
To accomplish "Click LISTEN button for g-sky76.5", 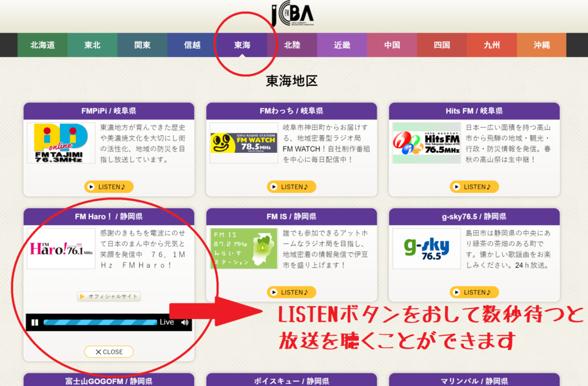I will pos(474,292).
